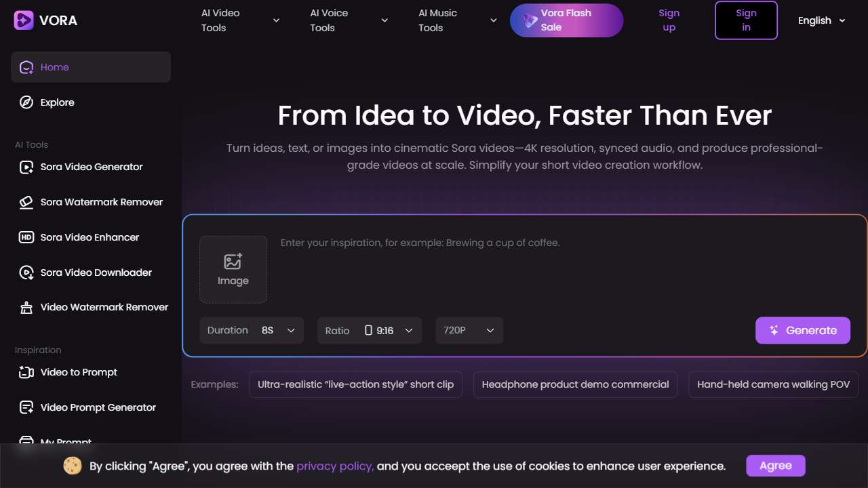
Task: Click the Image upload box
Action: [x=233, y=269]
